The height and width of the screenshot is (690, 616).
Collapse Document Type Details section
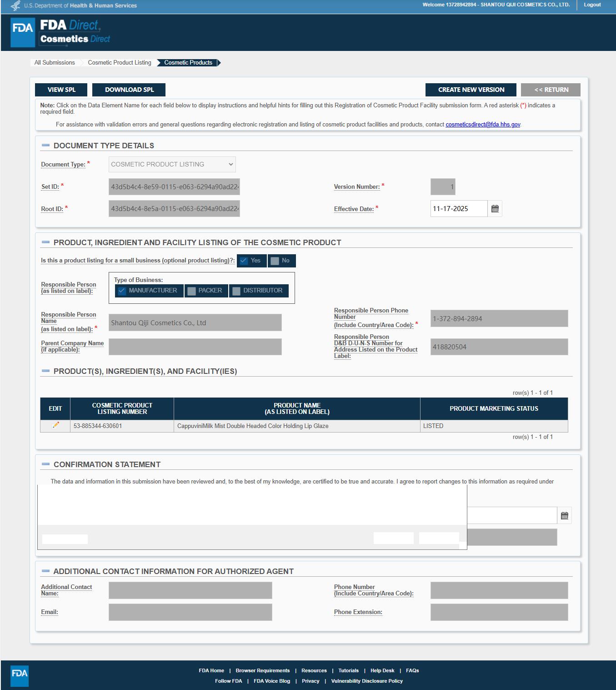[x=45, y=146]
